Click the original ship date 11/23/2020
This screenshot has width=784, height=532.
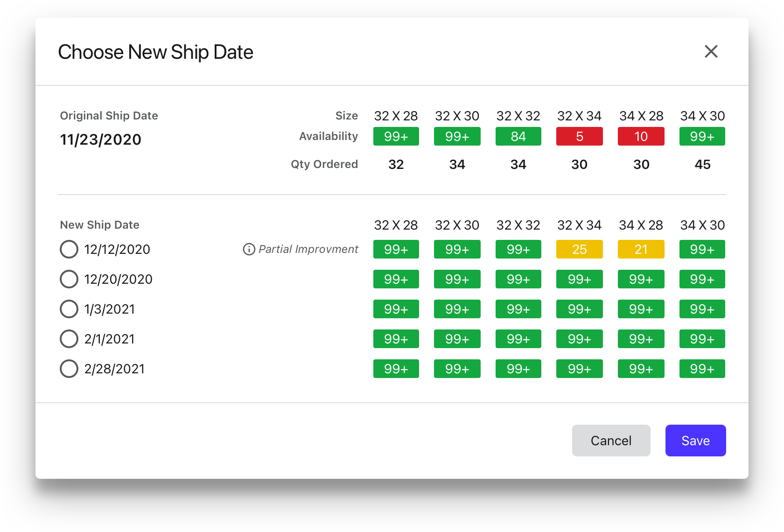click(x=100, y=140)
